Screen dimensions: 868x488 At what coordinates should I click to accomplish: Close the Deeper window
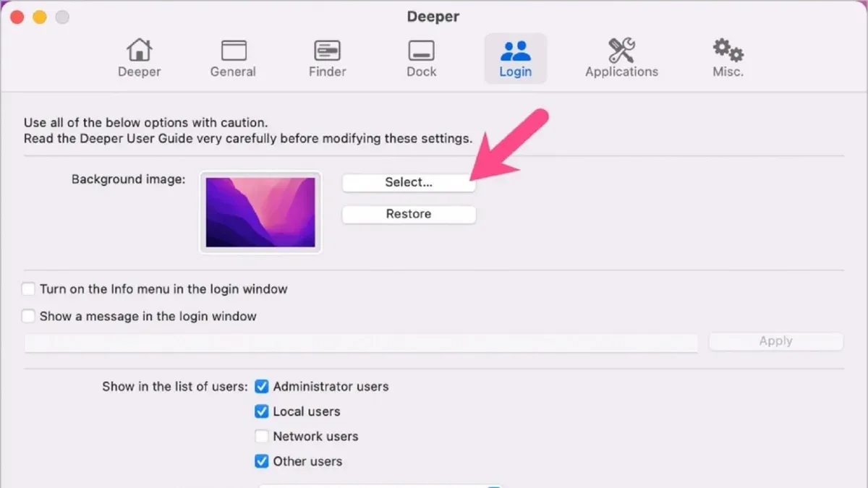click(17, 17)
